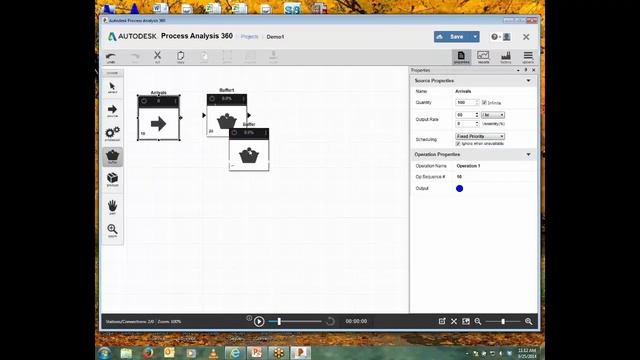Pick the Buffer basket tool in palette

click(112, 157)
